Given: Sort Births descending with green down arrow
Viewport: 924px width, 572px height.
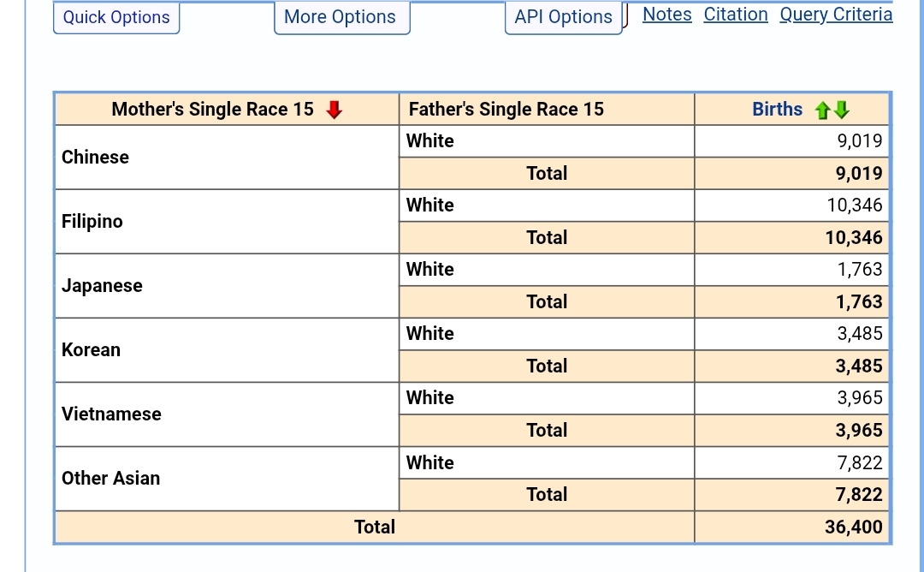Looking at the screenshot, I should [x=842, y=110].
